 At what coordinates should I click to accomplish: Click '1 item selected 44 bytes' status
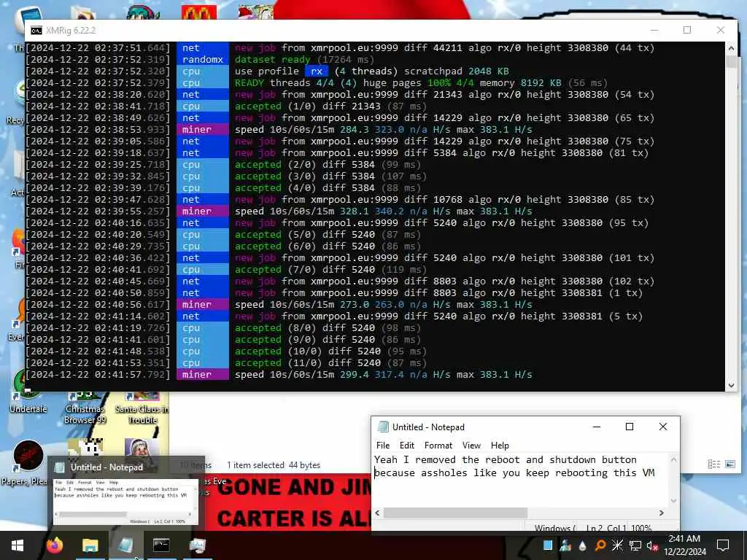[x=274, y=464]
